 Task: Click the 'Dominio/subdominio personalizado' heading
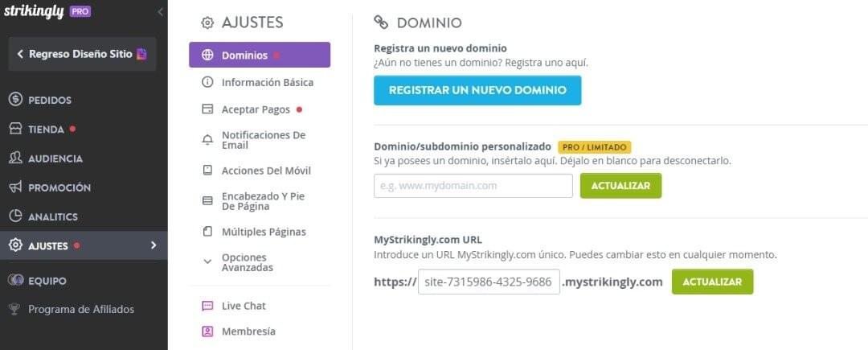point(463,146)
